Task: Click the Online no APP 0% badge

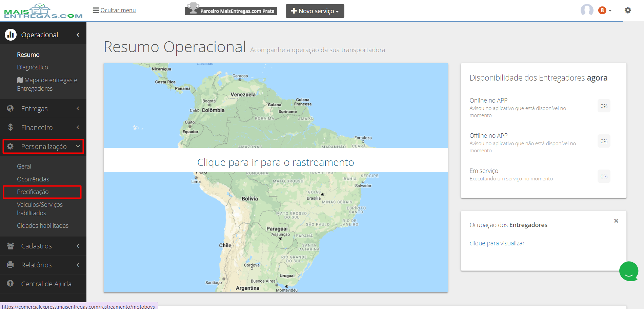Action: tap(604, 106)
